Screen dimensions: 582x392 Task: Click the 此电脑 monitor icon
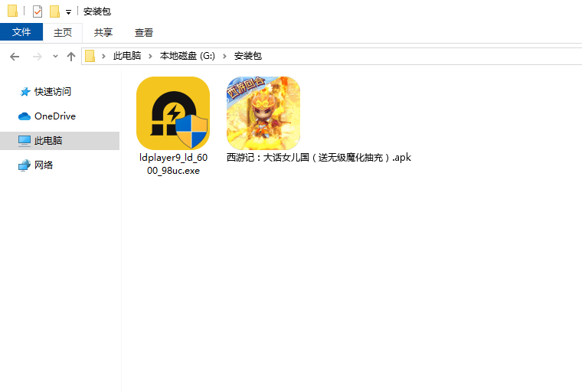(25, 141)
